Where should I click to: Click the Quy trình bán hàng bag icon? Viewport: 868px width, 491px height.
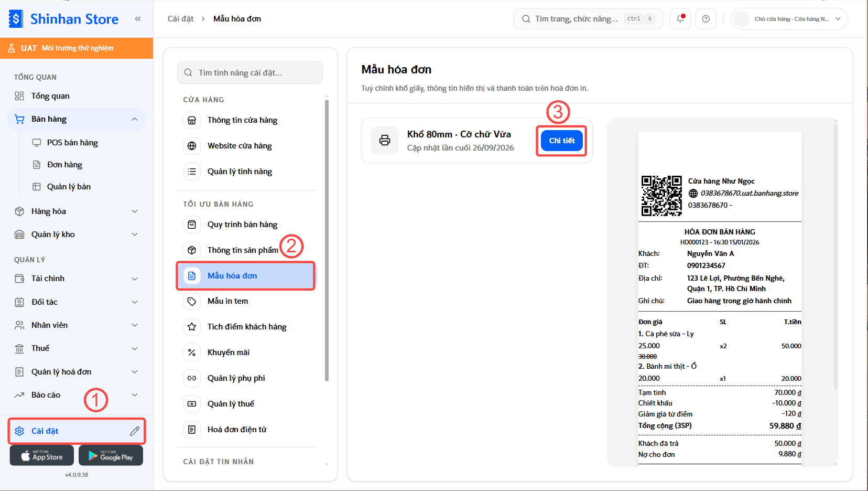click(192, 225)
